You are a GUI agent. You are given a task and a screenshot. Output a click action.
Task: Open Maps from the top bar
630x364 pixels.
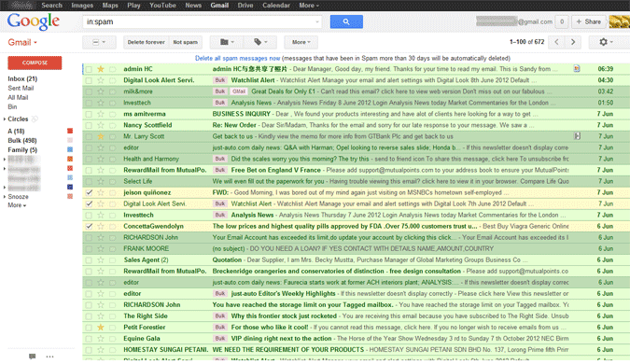110,6
